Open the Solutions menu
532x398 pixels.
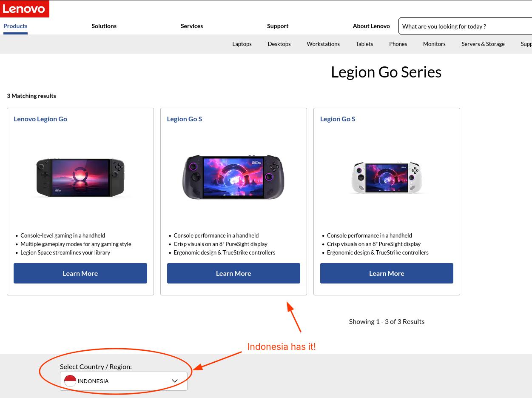104,26
